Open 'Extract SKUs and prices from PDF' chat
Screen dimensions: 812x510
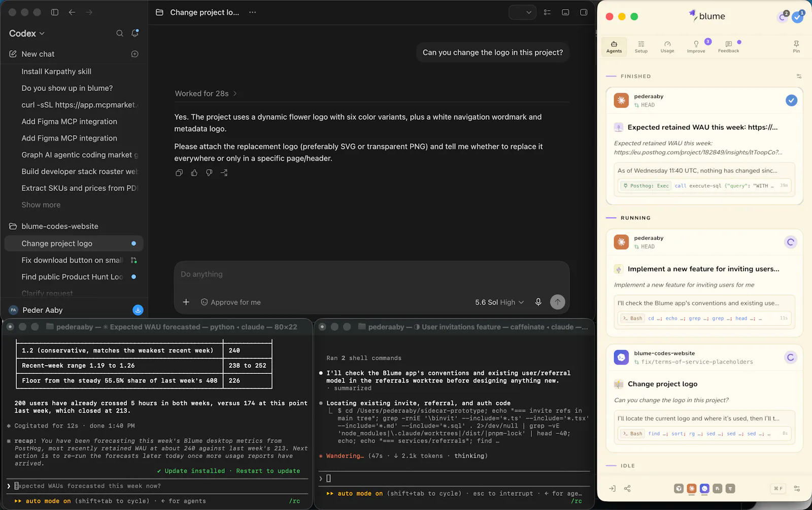coord(80,188)
